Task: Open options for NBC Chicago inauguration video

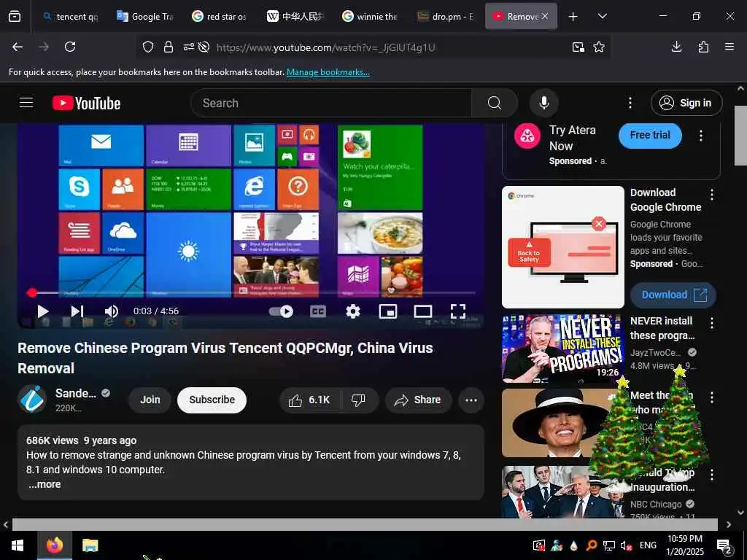Action: pos(712,474)
